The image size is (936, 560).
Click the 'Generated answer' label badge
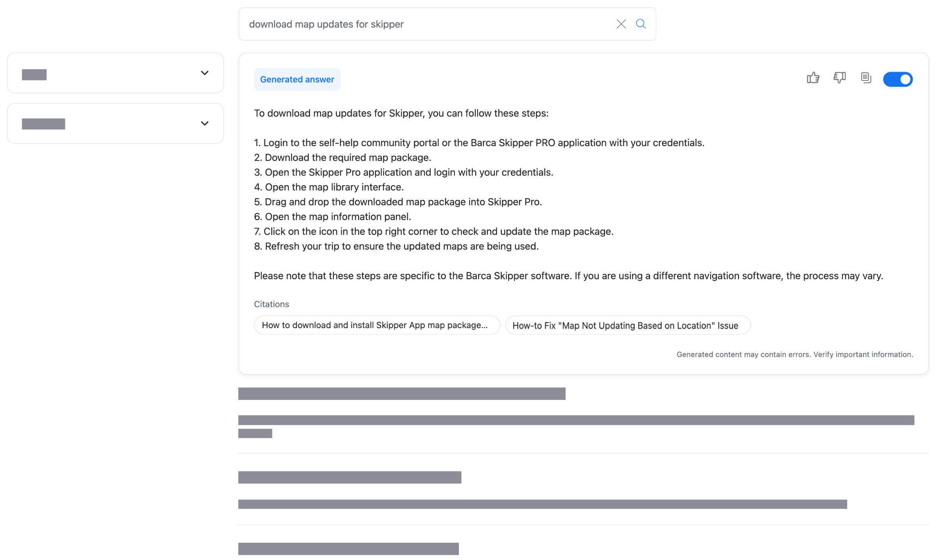(x=297, y=79)
